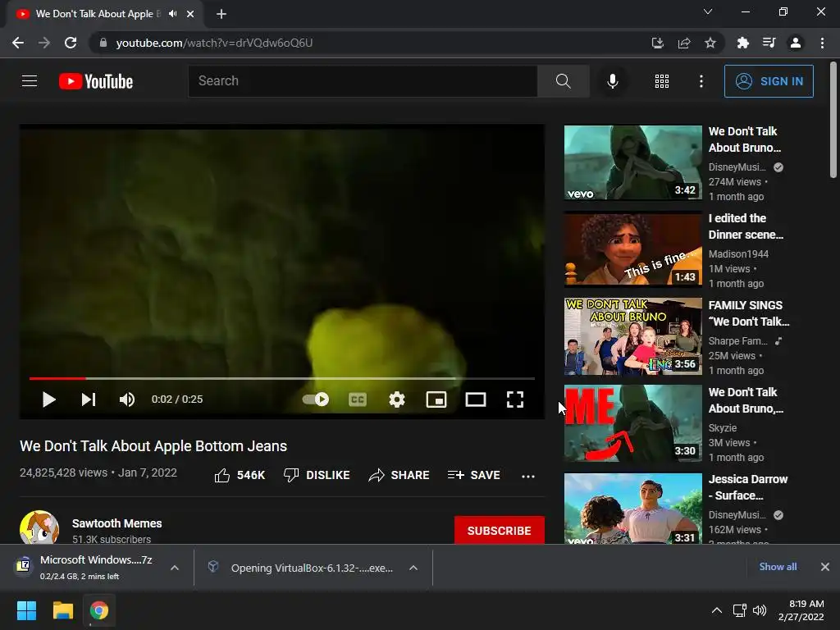840x630 pixels.
Task: Open system volume tray icon
Action: (760, 610)
